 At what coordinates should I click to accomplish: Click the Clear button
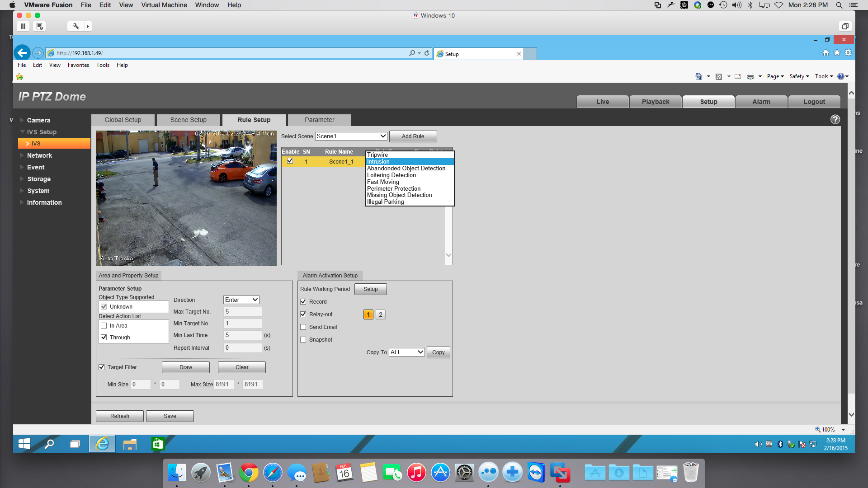tap(241, 367)
